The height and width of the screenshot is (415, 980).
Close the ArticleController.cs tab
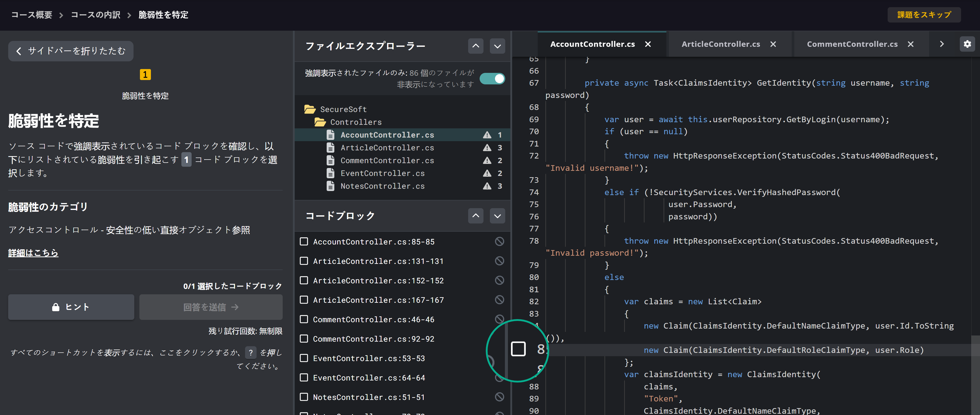point(773,44)
